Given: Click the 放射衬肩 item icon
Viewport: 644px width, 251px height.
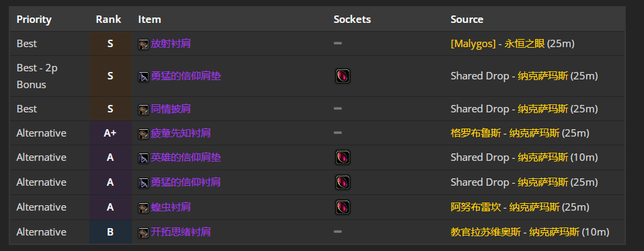Looking at the screenshot, I should (x=143, y=44).
